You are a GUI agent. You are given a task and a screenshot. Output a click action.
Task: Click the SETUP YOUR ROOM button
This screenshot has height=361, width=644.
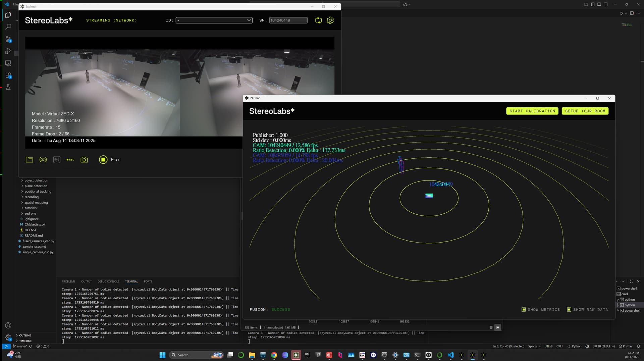pos(585,111)
